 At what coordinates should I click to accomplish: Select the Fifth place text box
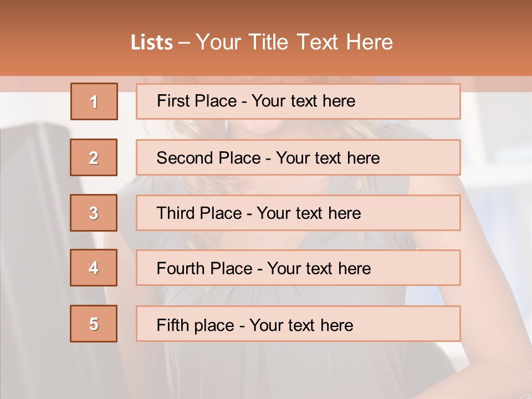[x=298, y=324]
